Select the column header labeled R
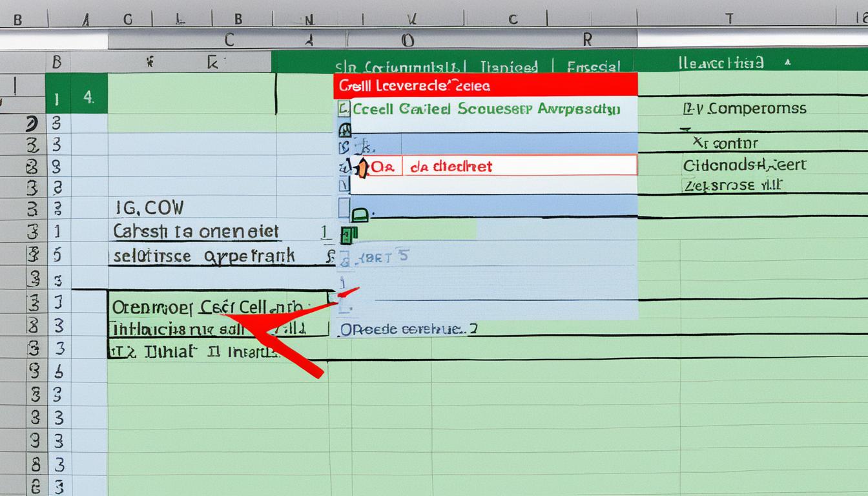This screenshot has height=496, width=868. coord(587,40)
